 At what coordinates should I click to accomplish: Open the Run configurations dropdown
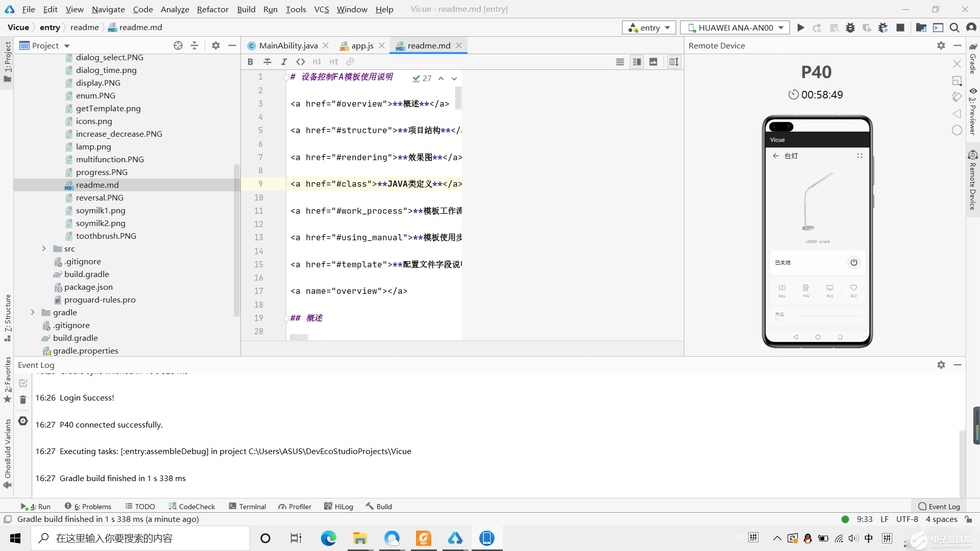click(648, 28)
